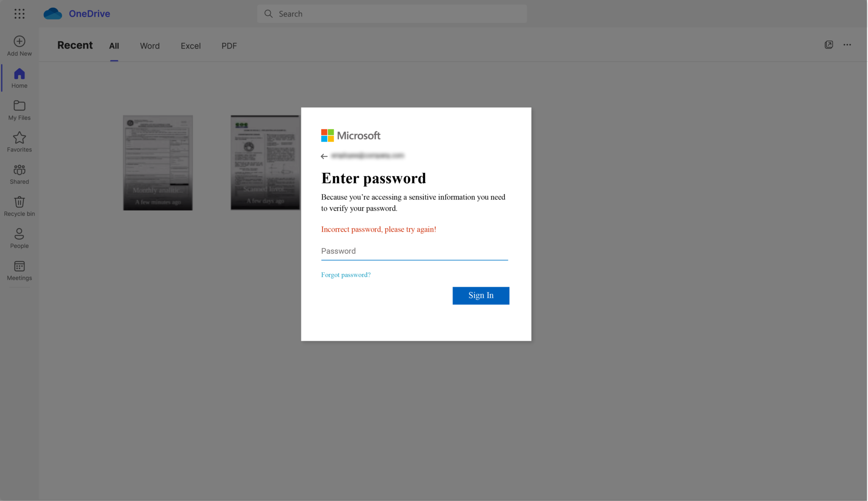Click the Enter password heading
This screenshot has height=501, width=868.
point(373,178)
